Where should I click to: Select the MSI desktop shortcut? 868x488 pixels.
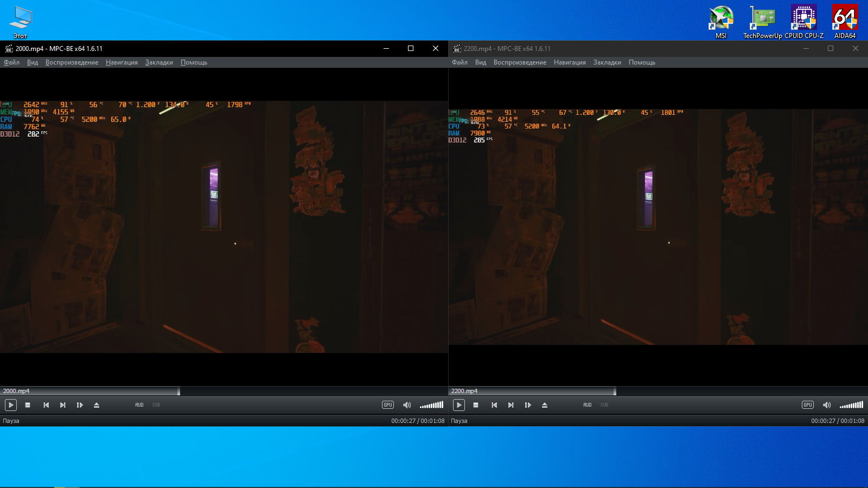(721, 22)
